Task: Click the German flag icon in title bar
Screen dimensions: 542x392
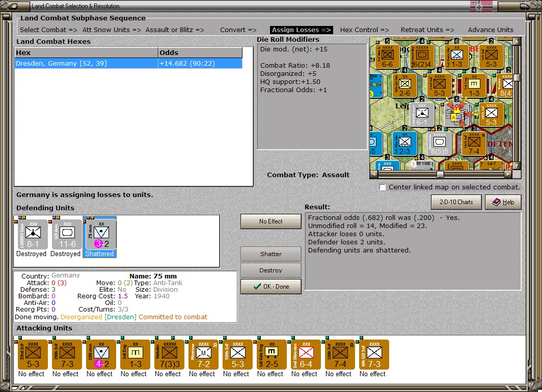Action: tap(481, 6)
